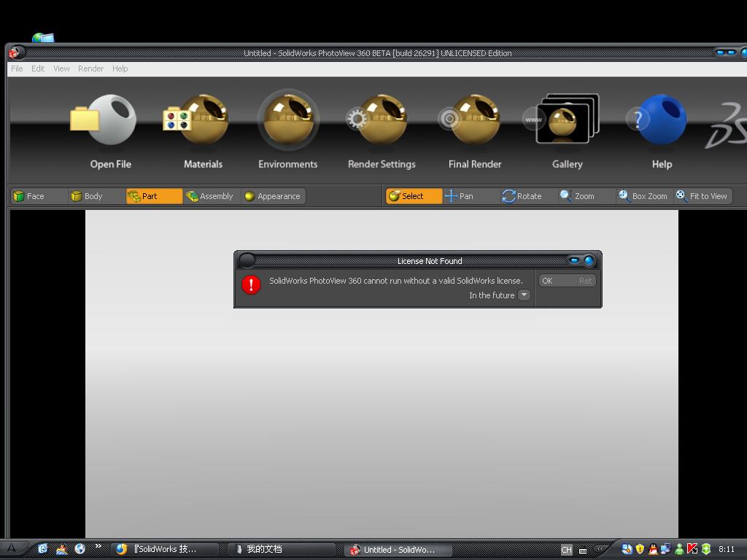Screen dimensions: 747x560
Task: Select Face selection mode
Action: [39, 196]
